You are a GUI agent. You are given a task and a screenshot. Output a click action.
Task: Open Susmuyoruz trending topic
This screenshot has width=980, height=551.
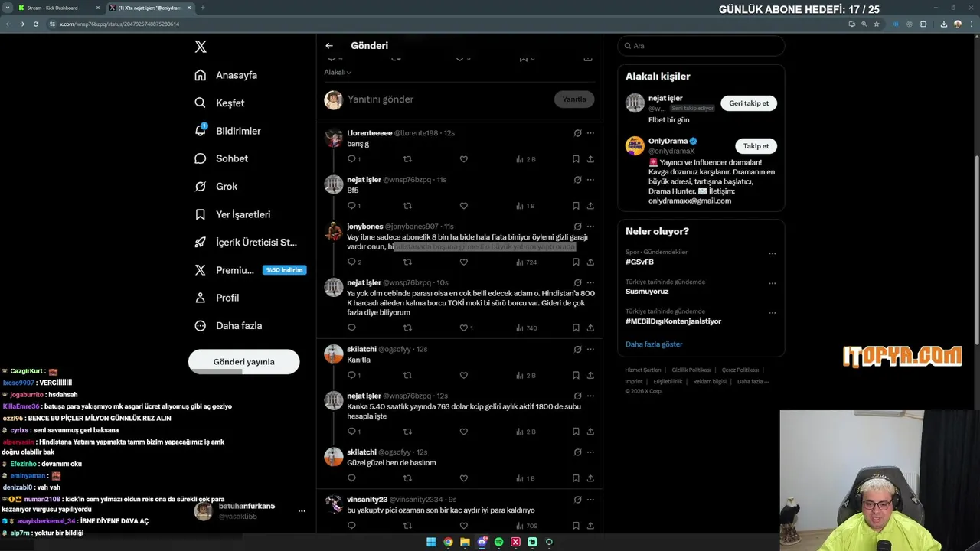point(647,292)
